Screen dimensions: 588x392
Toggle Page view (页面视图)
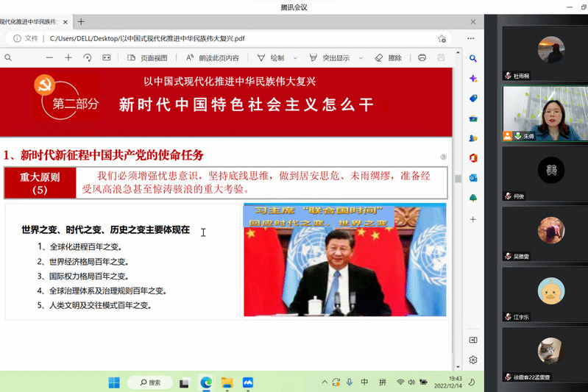click(x=148, y=57)
